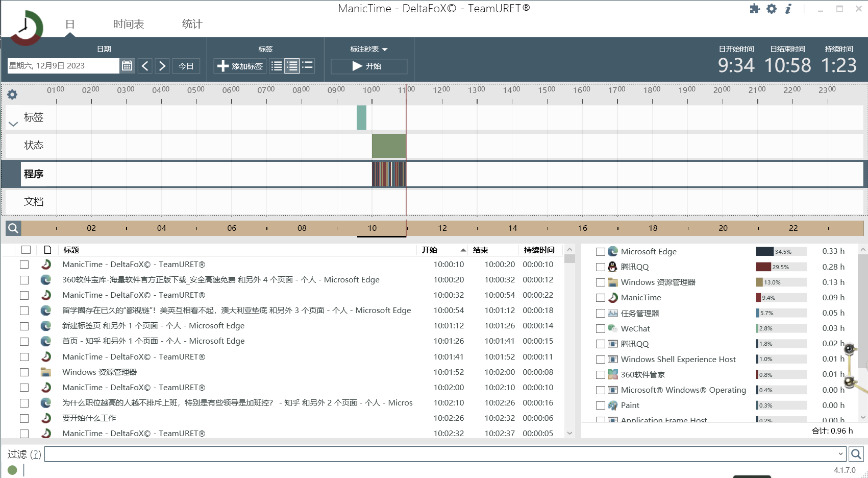
Task: Click the green active block in 状态 row
Action: [x=389, y=146]
